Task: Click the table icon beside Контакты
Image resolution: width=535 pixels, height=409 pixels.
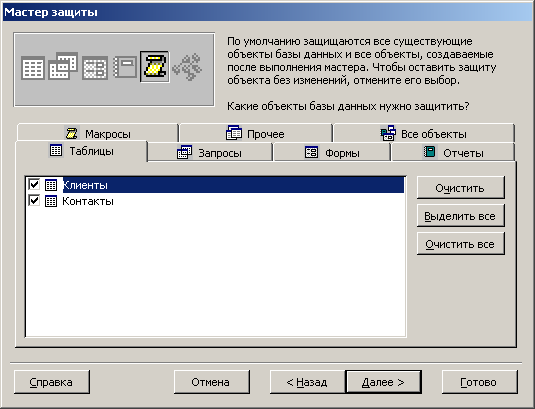Action: pyautogui.click(x=51, y=201)
